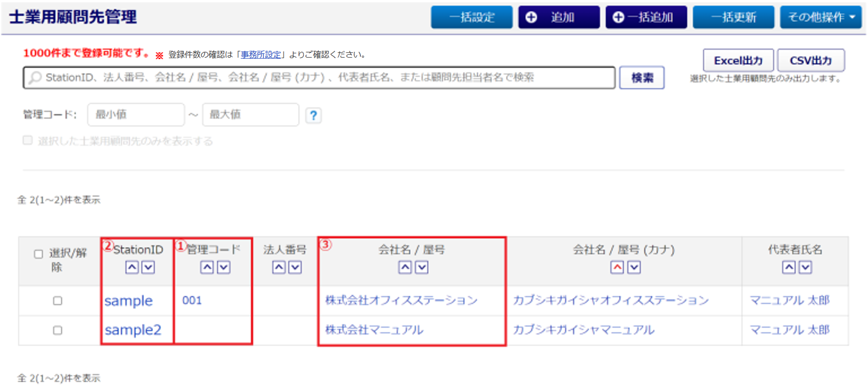Sort 代表者氏名 column descending
Screen dimensions: 868x391
(806, 267)
